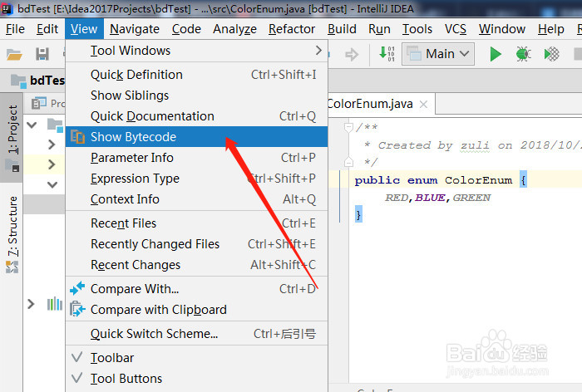Viewport: 582px width, 392px height.
Task: Choose Quick Definition from View menu
Action: [197, 75]
